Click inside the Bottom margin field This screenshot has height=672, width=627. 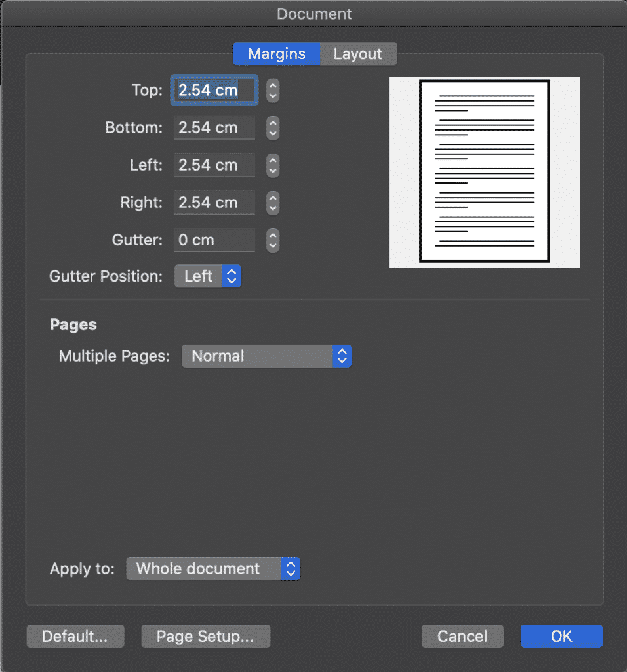(x=214, y=127)
